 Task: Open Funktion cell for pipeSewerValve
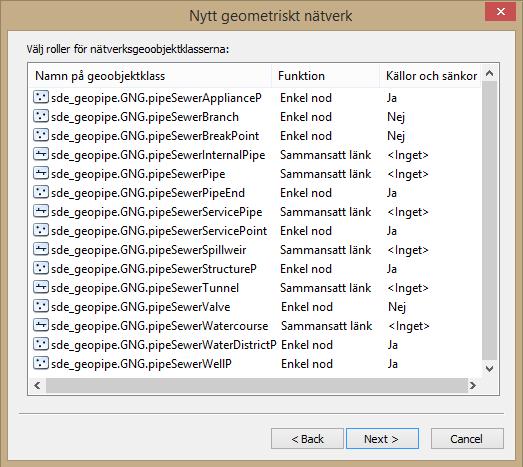tap(307, 307)
